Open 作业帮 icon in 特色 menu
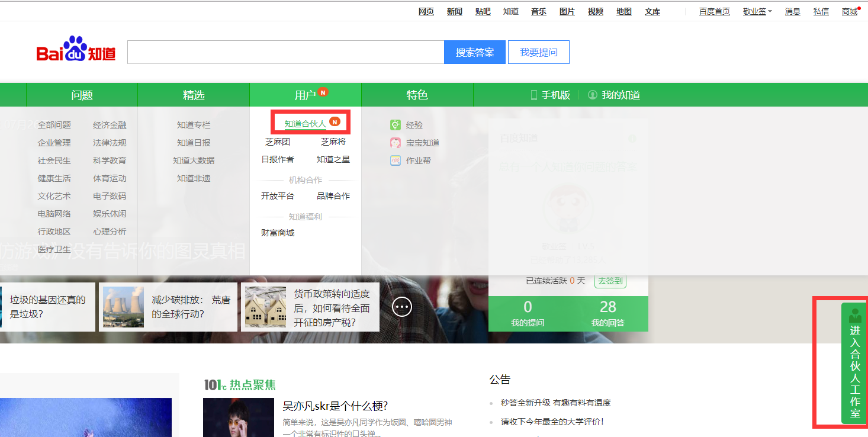Image resolution: width=868 pixels, height=437 pixels. pyautogui.click(x=396, y=160)
